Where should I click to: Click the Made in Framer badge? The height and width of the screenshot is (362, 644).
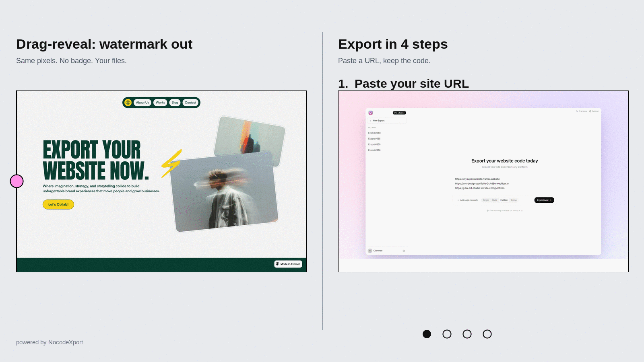[288, 264]
